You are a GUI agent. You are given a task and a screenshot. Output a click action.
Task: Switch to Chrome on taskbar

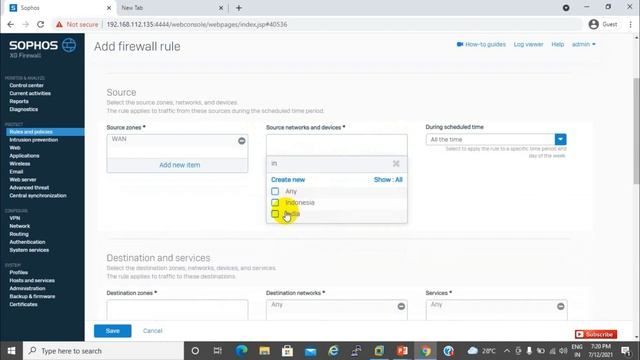[x=425, y=351]
